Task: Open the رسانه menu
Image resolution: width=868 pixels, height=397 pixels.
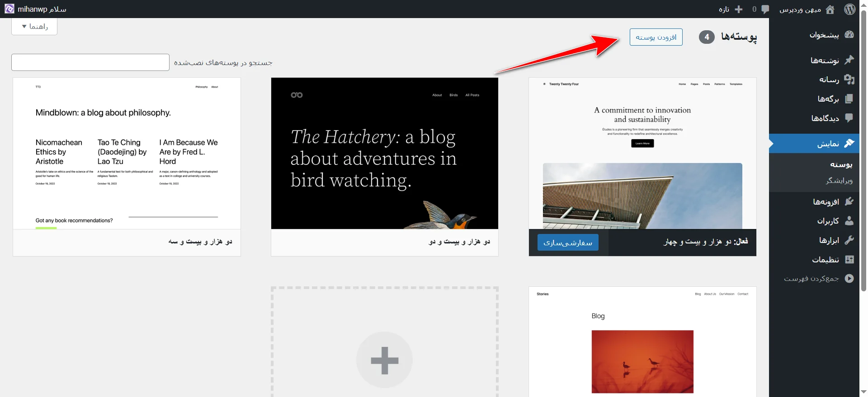Action: click(814, 79)
